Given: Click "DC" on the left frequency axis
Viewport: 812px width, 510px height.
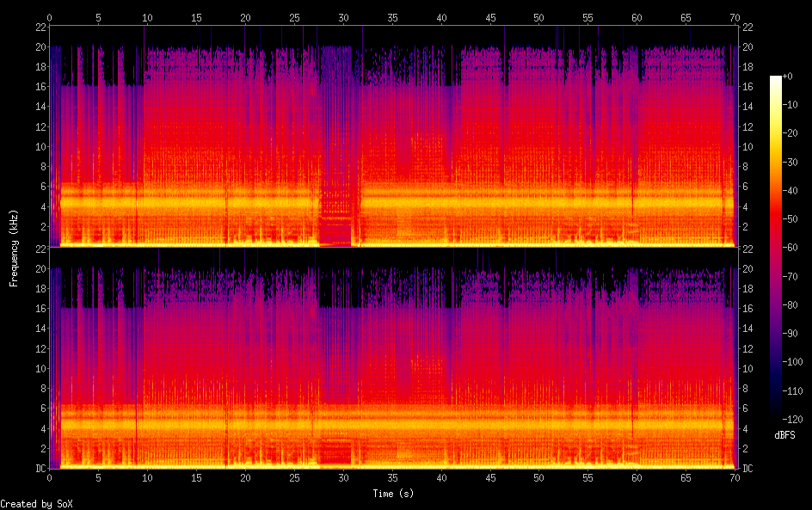Looking at the screenshot, I should tap(40, 469).
